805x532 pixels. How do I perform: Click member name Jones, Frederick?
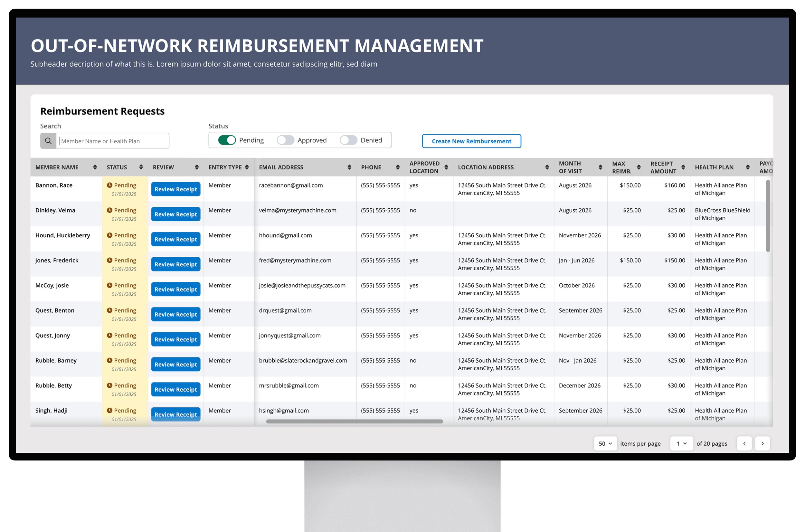(57, 261)
